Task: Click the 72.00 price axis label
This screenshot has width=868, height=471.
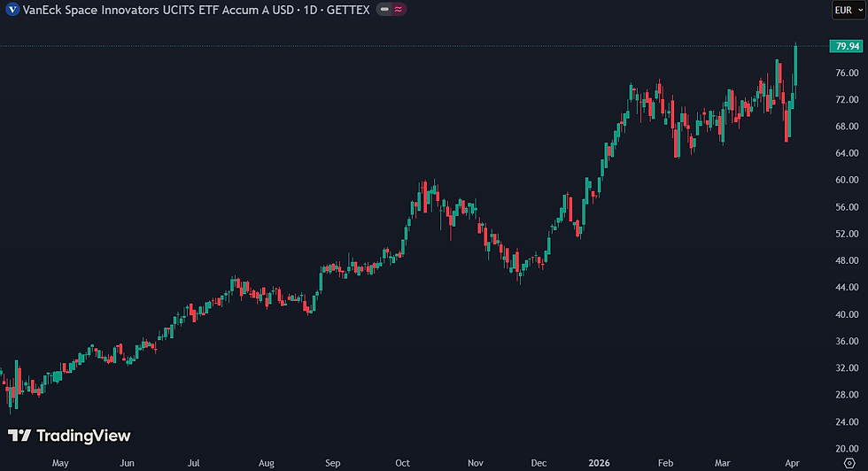Action: click(x=847, y=100)
